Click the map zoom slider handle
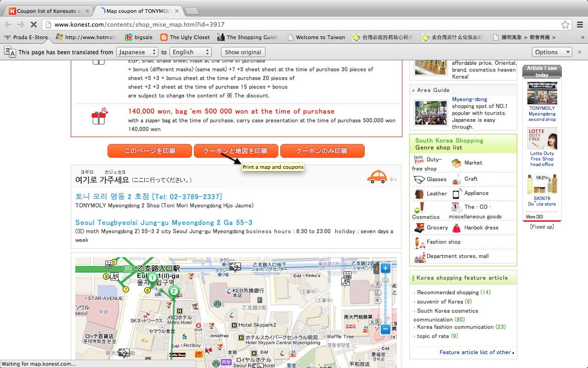 coord(385,280)
